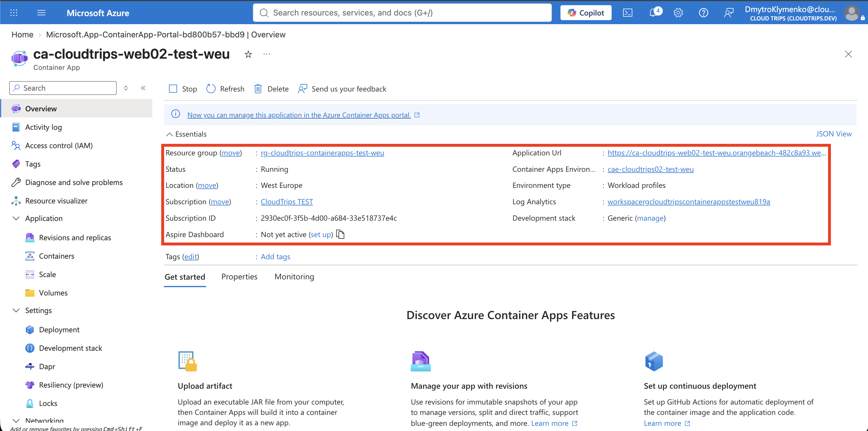Stop the container app
Viewport: 868px width, 431px height.
coord(183,89)
